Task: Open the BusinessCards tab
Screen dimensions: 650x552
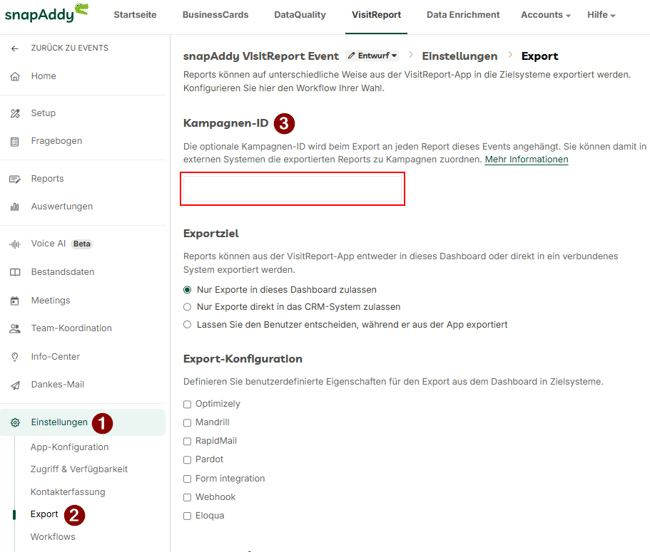Action: [x=215, y=15]
